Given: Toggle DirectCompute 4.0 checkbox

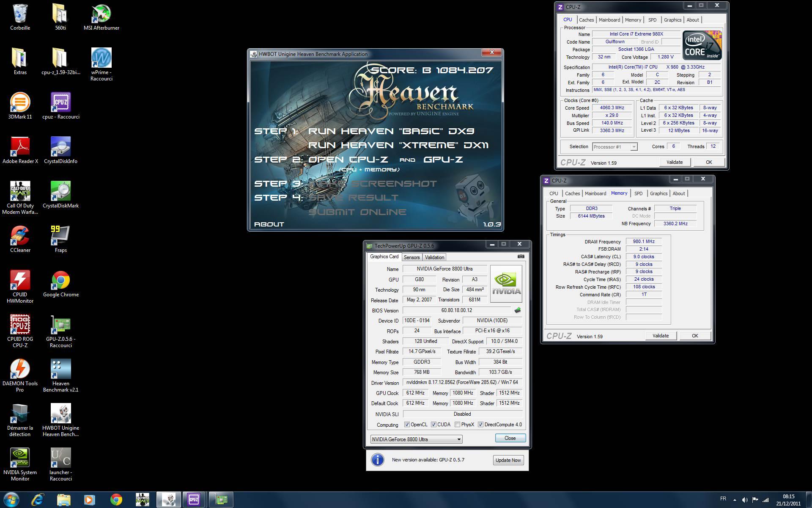Looking at the screenshot, I should coord(480,425).
